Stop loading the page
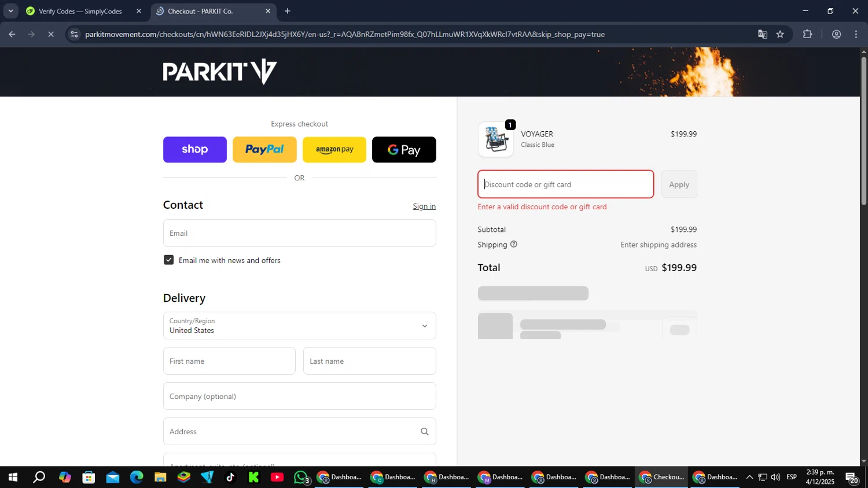The height and width of the screenshot is (488, 868). [51, 34]
